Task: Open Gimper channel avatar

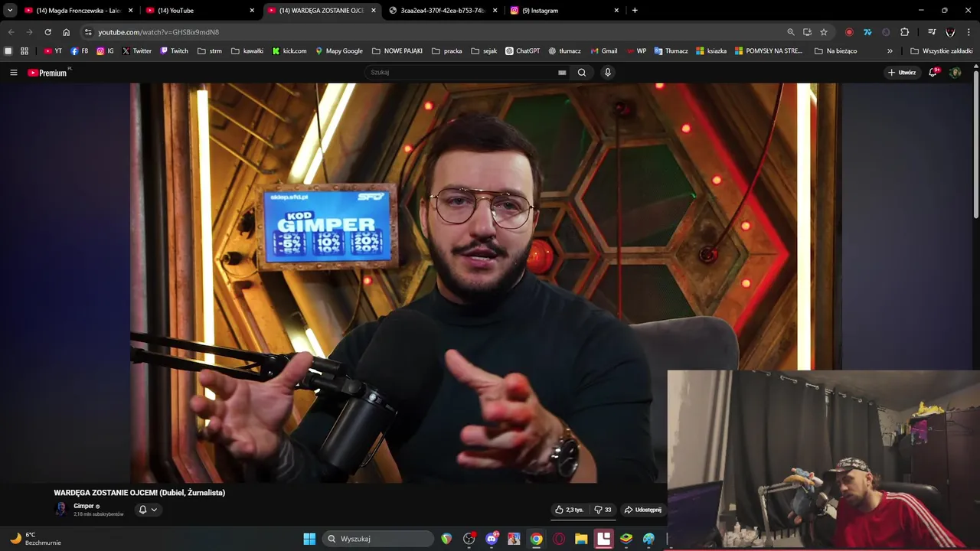Action: tap(60, 510)
